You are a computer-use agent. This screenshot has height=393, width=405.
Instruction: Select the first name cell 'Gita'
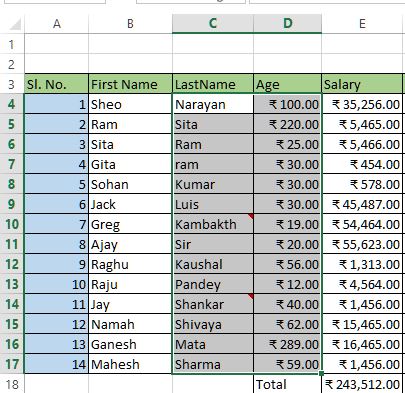pyautogui.click(x=131, y=164)
